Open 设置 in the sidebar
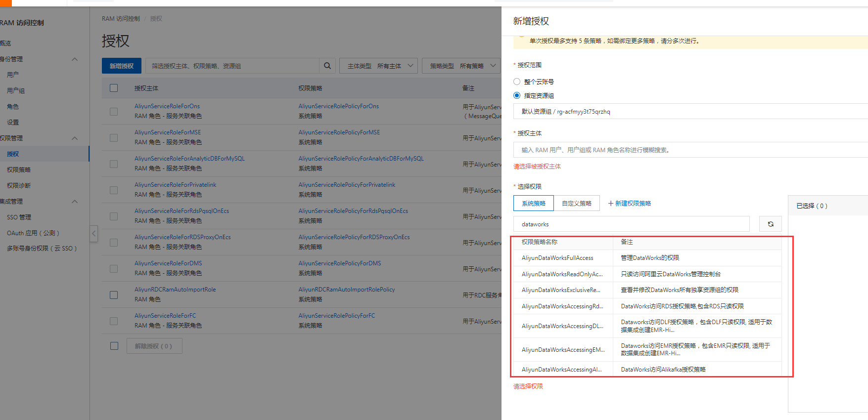This screenshot has width=868, height=420. point(13,123)
